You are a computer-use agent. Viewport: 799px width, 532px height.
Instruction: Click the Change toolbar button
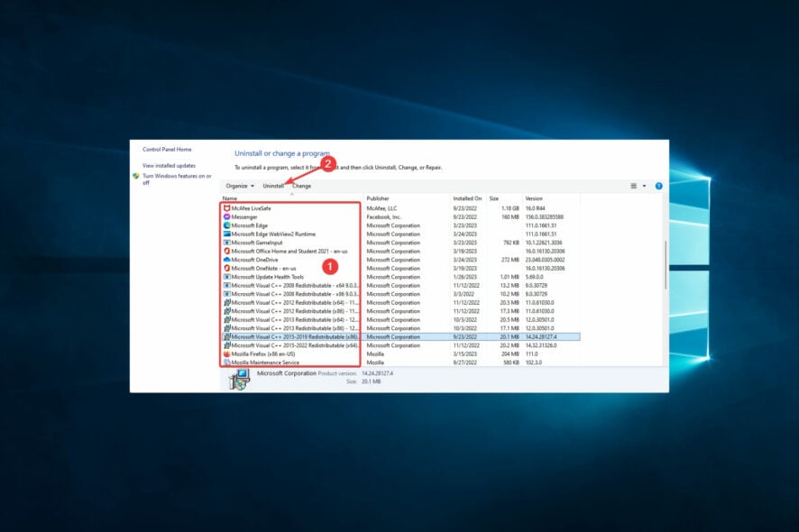(x=302, y=186)
